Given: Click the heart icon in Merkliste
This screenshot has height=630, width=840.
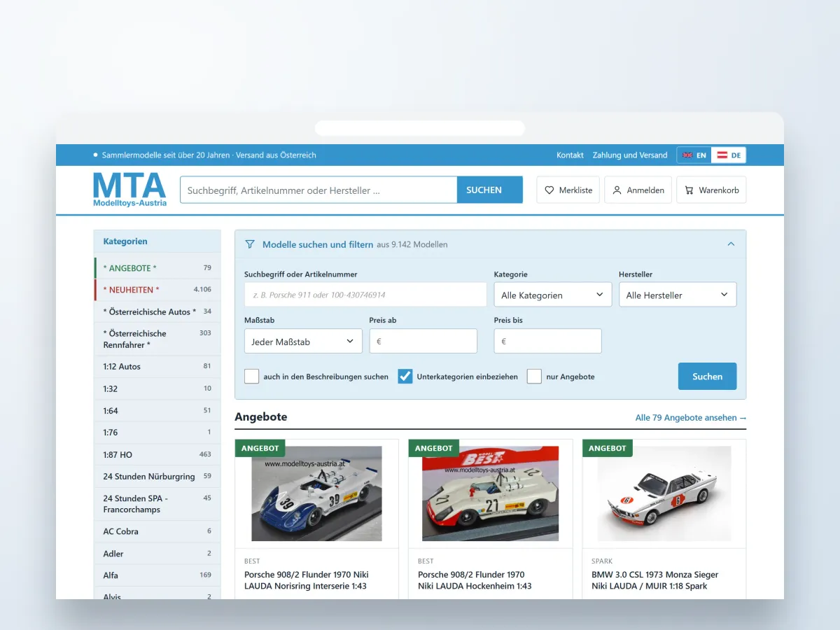Looking at the screenshot, I should [x=549, y=190].
